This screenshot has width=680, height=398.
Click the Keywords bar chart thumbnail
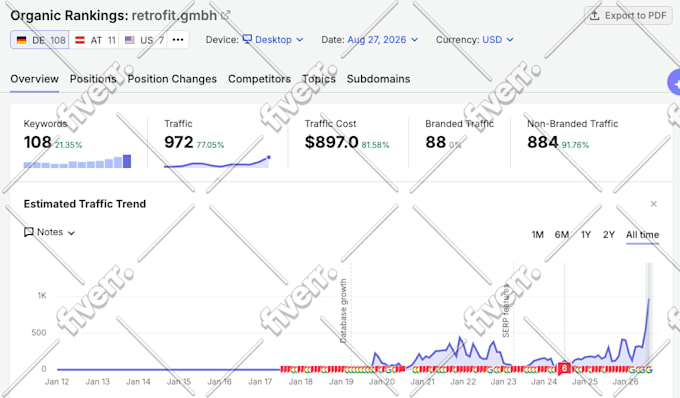tap(77, 161)
